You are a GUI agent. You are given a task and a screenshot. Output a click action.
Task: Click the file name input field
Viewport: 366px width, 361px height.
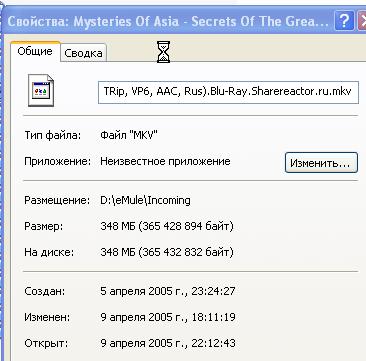[x=228, y=92]
